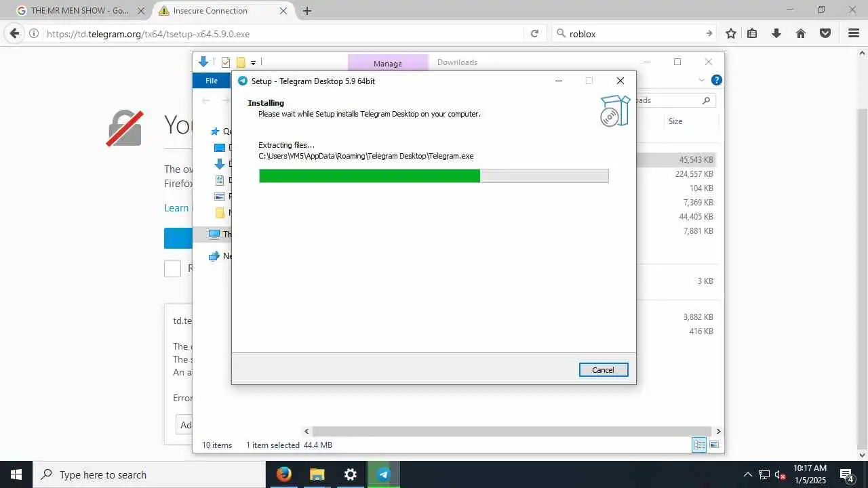Switch Explorer to large icons view
Image resolution: width=868 pixels, height=488 pixels.
[x=714, y=445]
